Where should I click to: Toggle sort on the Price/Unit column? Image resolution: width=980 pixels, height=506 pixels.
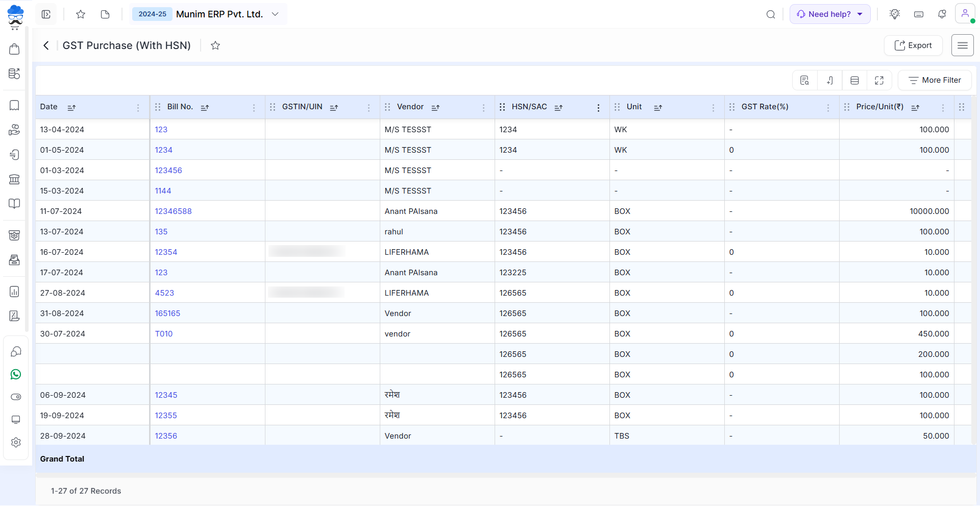point(915,107)
